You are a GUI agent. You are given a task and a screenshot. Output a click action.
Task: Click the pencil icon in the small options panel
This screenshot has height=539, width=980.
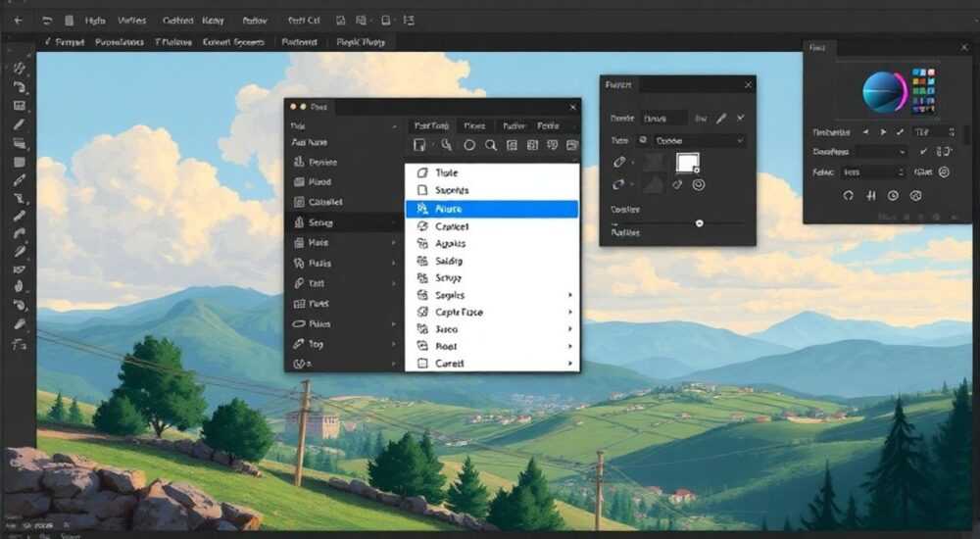pos(721,119)
